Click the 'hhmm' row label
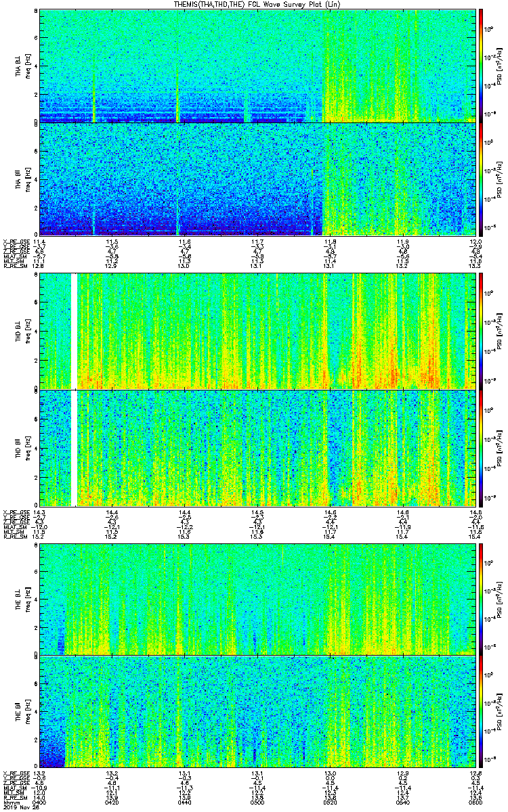Image resolution: width=508 pixels, height=812 pixels. (10, 803)
